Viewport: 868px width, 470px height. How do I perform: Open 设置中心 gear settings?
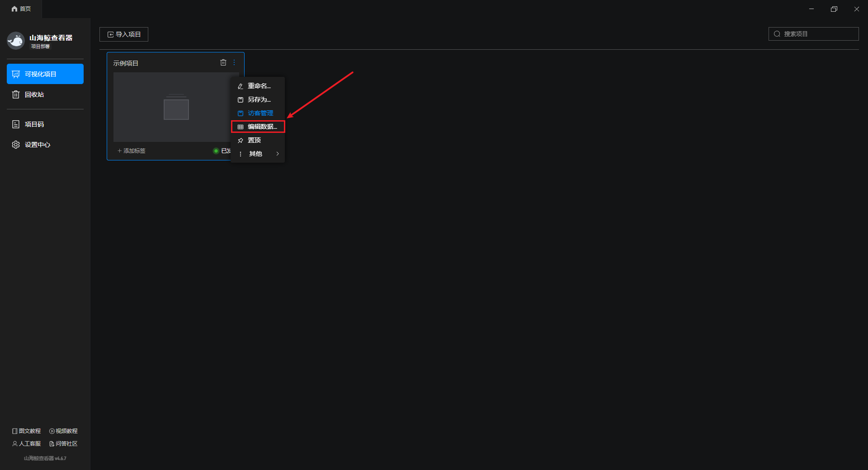coord(45,145)
